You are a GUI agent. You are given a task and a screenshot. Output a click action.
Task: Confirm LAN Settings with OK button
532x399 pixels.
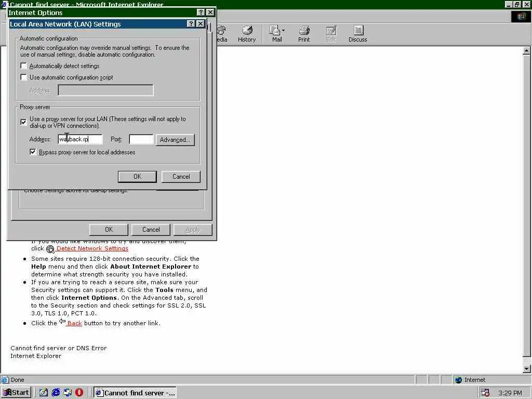tap(137, 177)
